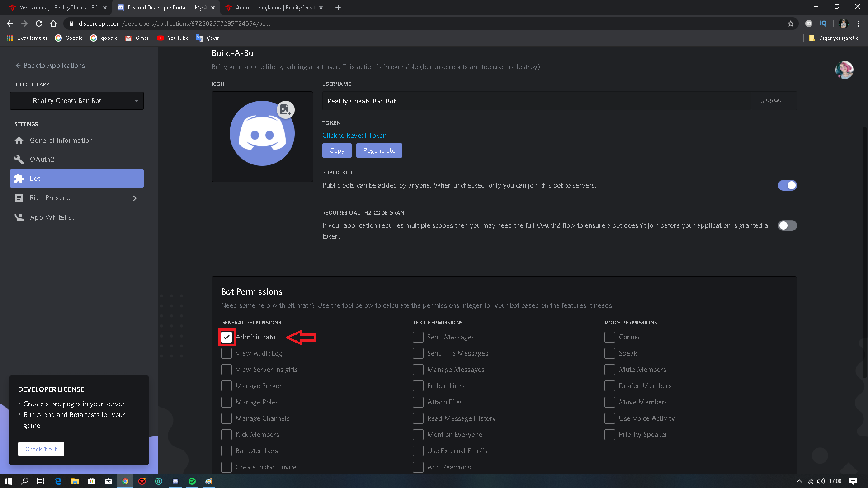
Task: Expand the Rich Presence chevron
Action: pyautogui.click(x=135, y=198)
